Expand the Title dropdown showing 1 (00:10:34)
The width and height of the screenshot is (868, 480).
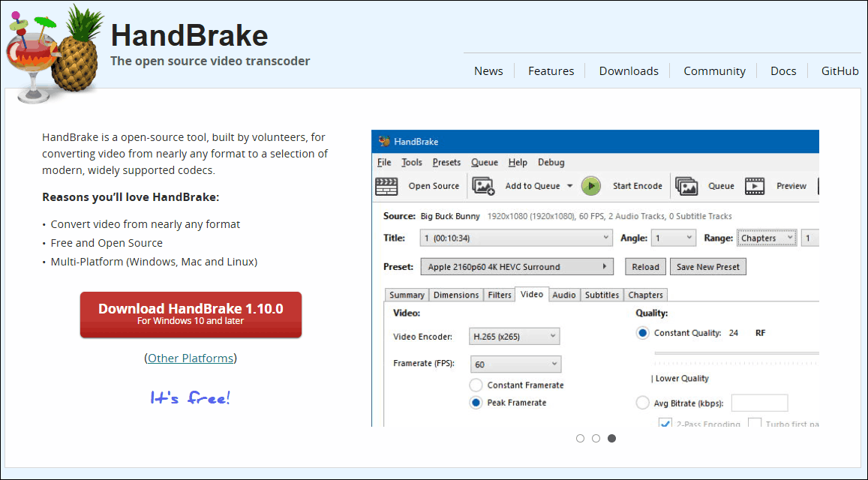[516, 238]
